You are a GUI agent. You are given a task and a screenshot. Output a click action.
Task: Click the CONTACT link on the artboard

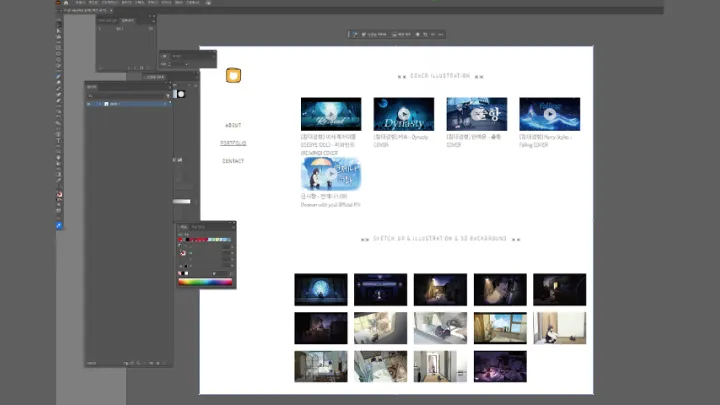point(233,161)
